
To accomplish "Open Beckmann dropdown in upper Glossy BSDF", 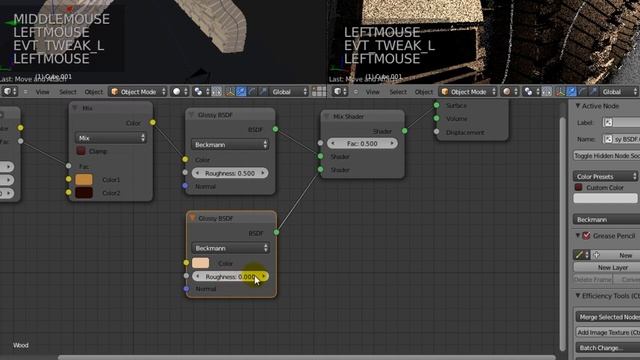I will pos(230,144).
